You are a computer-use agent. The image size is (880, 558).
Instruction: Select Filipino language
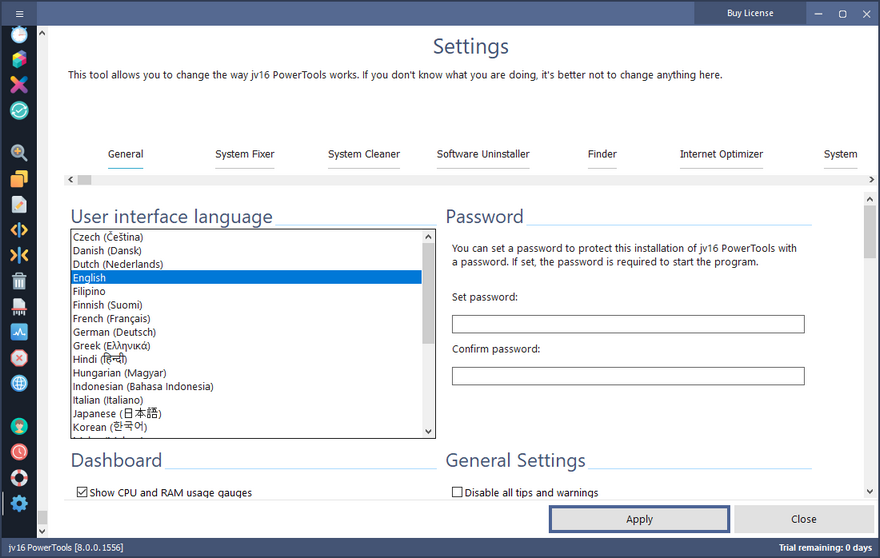point(246,291)
